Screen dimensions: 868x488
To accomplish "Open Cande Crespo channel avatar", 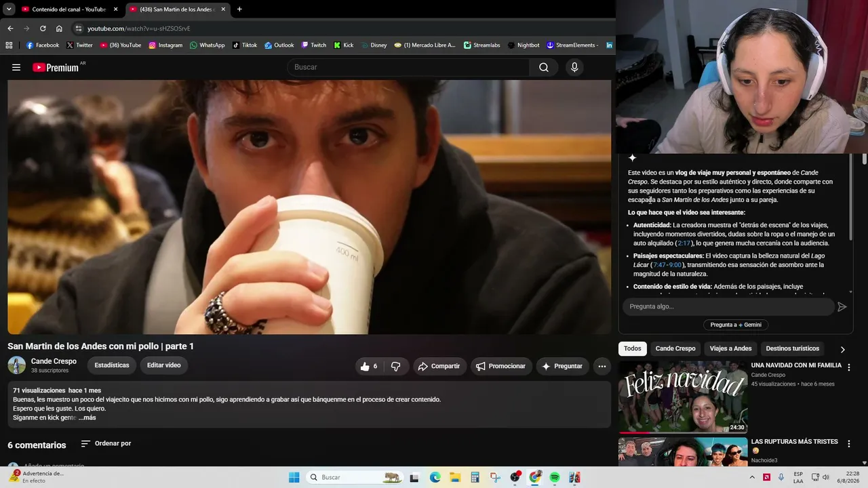I will 16,365.
